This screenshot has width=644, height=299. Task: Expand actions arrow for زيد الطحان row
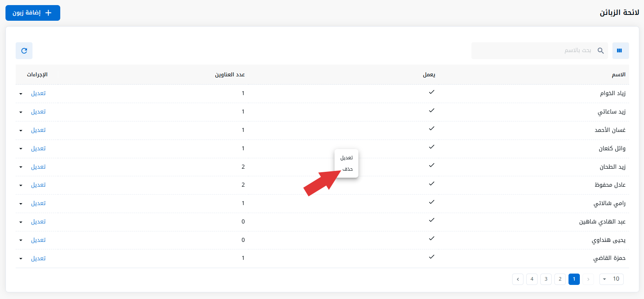(21, 167)
